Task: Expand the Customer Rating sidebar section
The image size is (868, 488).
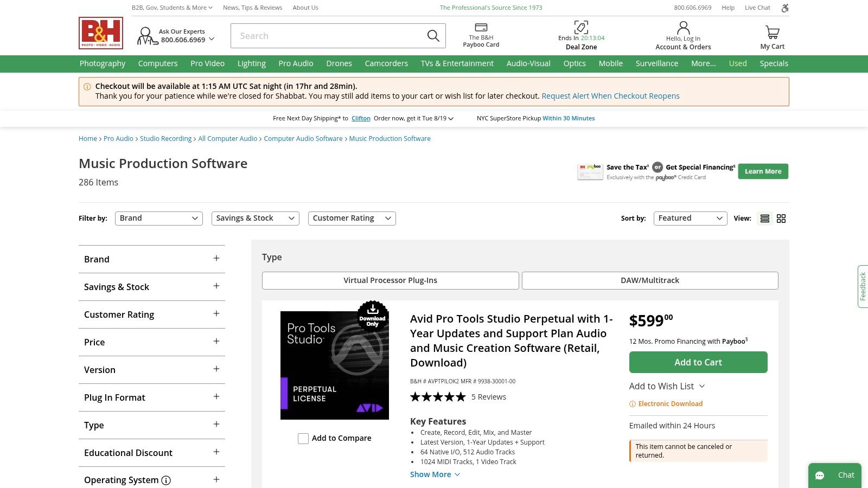Action: [152, 314]
